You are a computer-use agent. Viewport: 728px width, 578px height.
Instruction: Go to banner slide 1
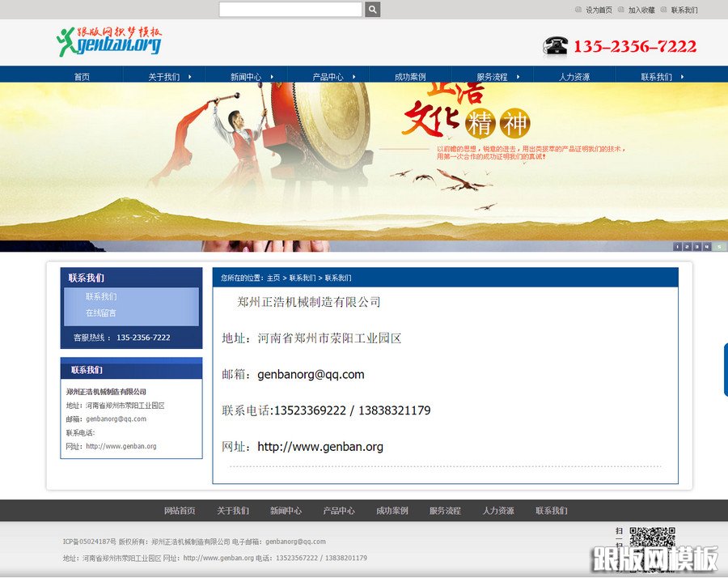pos(677,247)
